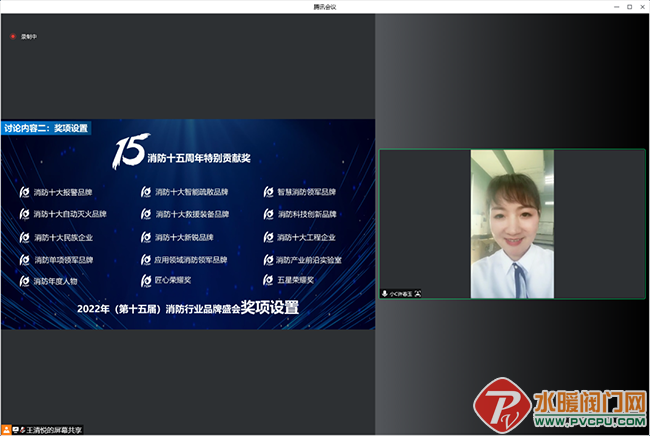Click the 五星荣耀奖 entry
The width and height of the screenshot is (650, 436).
[x=295, y=280]
